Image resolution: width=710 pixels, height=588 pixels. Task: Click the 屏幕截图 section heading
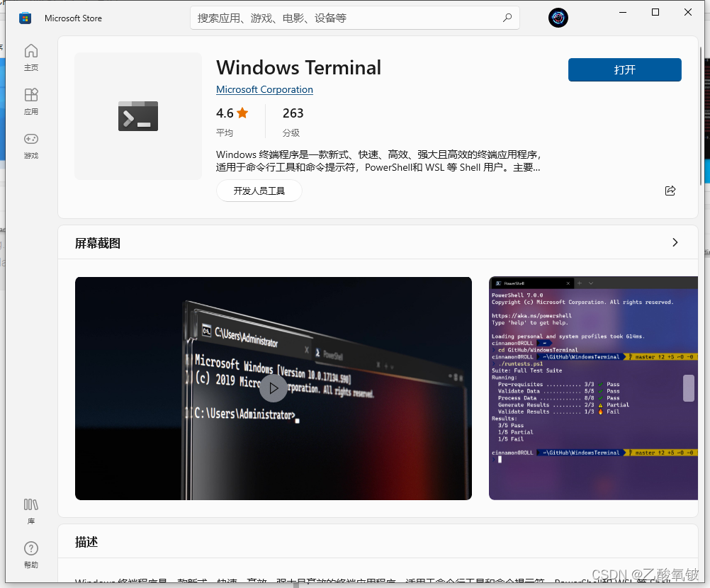click(98, 243)
